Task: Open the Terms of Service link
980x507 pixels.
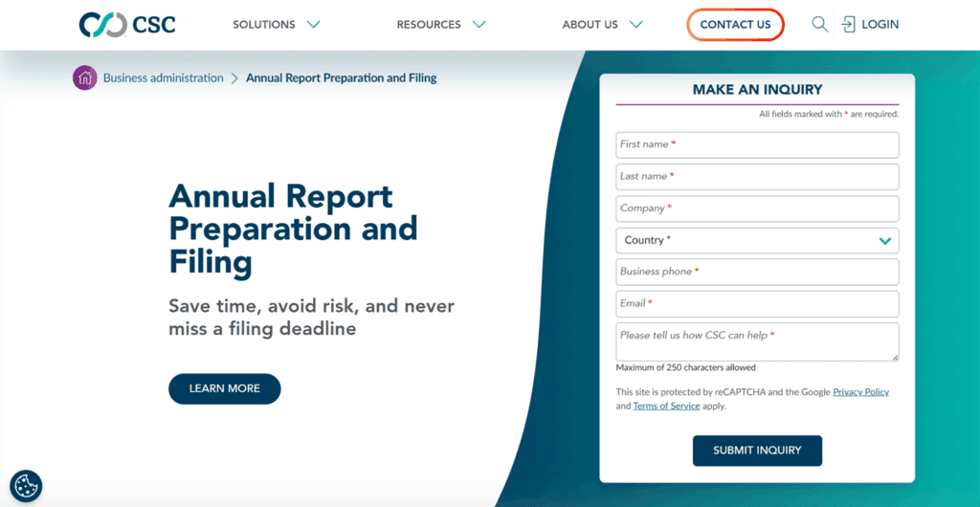Action: (x=666, y=406)
